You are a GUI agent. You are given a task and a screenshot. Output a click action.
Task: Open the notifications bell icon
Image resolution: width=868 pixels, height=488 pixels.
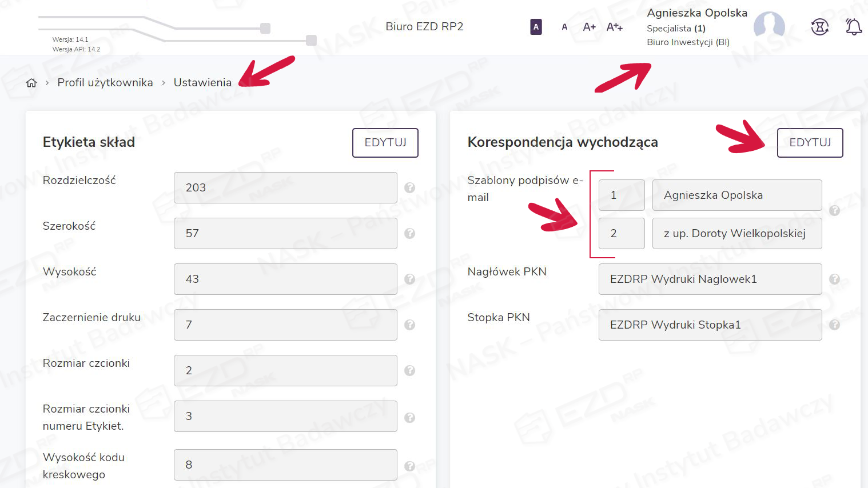pos(853,27)
